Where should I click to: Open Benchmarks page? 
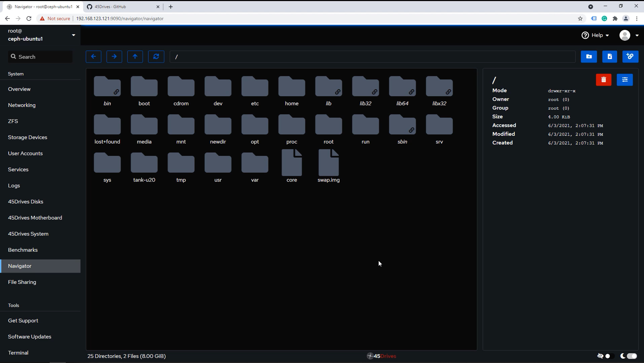click(x=40, y=250)
